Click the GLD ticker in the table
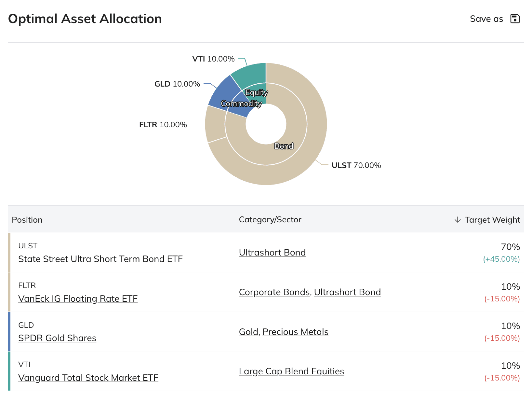This screenshot has height=401, width=532. coord(26,325)
